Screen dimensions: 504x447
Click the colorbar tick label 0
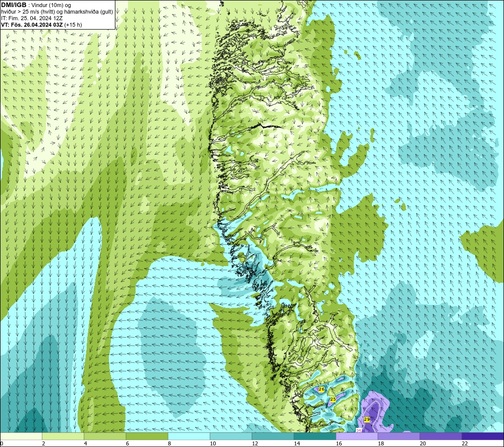(2, 443)
